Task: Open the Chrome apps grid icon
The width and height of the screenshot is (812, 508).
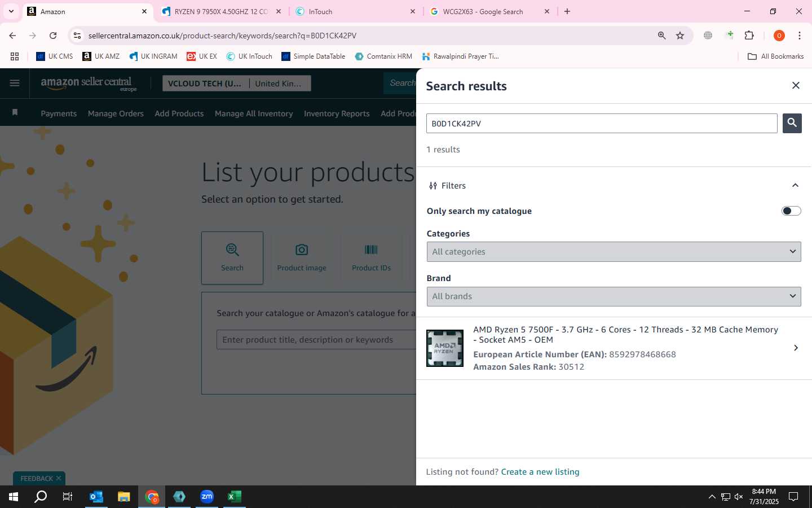Action: [15, 56]
